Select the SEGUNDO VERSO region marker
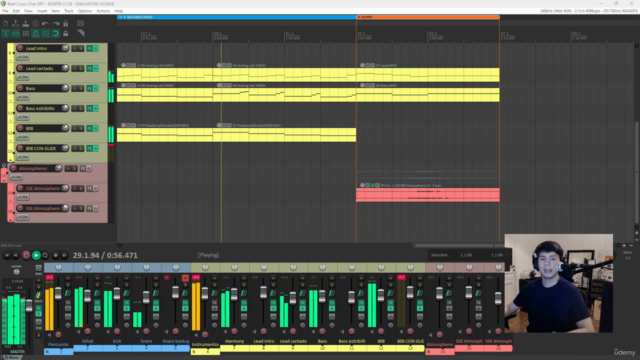The image size is (640, 360). point(236,17)
